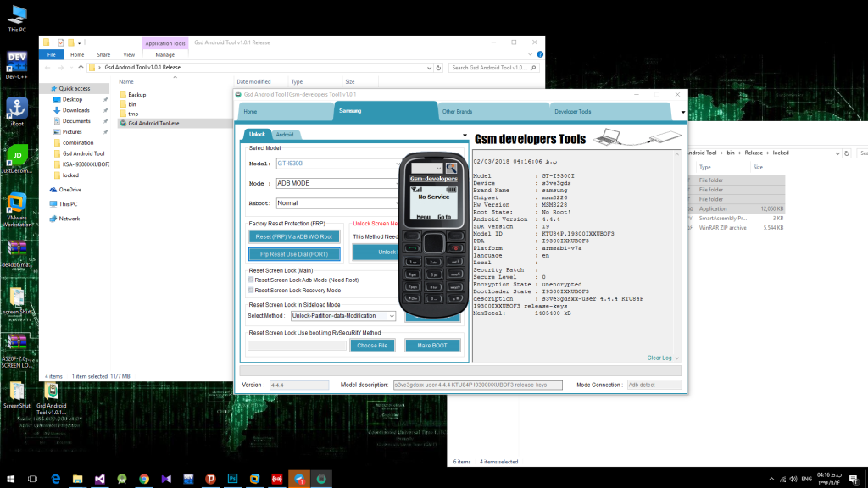The image size is (868, 488).
Task: Click Windows Start button
Action: [10, 479]
